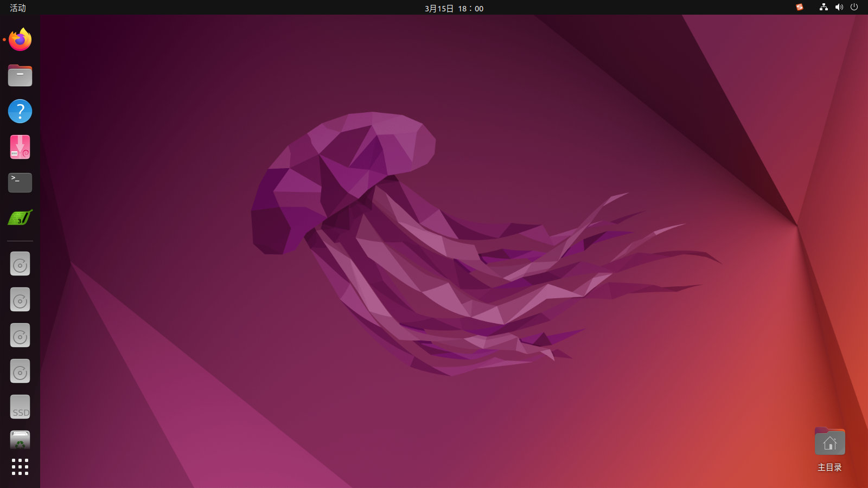Click the power icon in top bar
Viewport: 868px width, 488px height.
[854, 8]
